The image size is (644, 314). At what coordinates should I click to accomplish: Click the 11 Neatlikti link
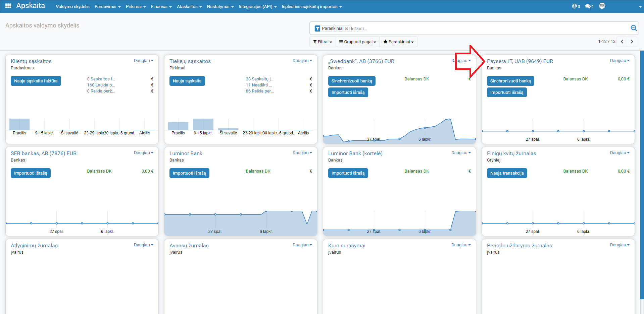point(259,85)
